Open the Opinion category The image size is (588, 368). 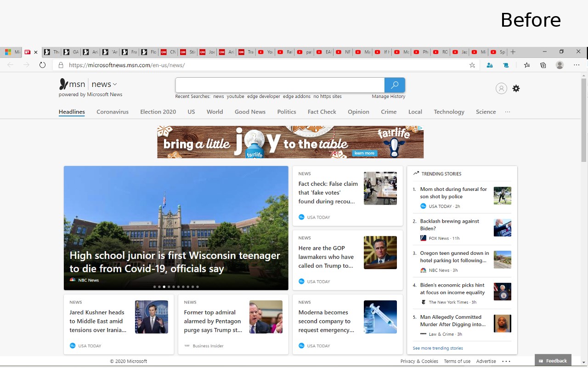pos(358,112)
